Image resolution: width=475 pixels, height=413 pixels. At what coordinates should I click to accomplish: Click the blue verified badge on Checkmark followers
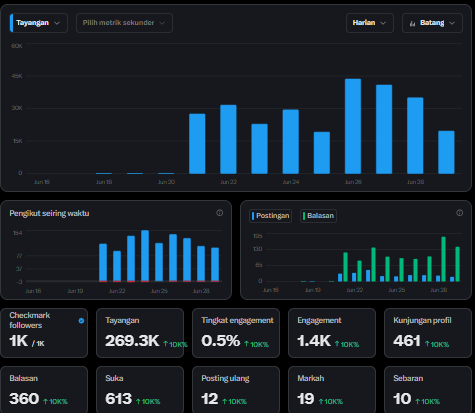coord(81,321)
